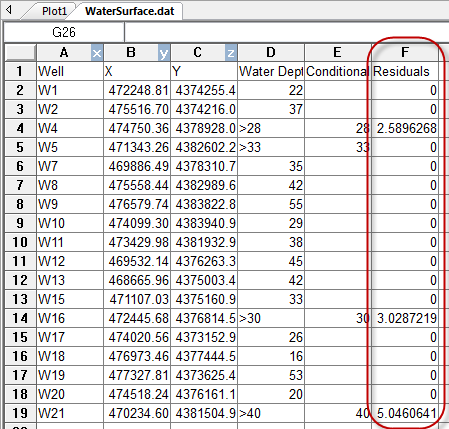This screenshot has height=429, width=449.
Task: Select row 4 header
Action: (20, 128)
